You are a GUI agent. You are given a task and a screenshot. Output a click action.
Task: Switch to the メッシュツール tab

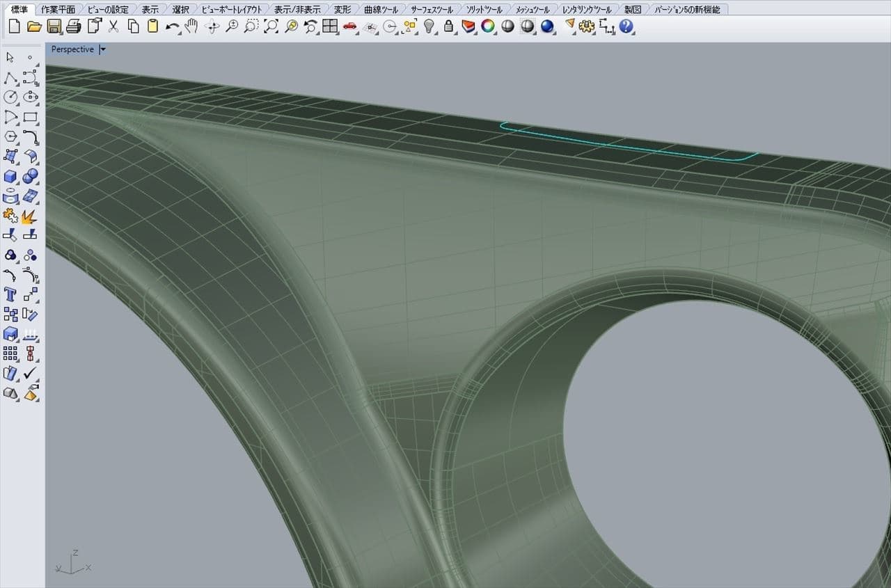point(532,9)
